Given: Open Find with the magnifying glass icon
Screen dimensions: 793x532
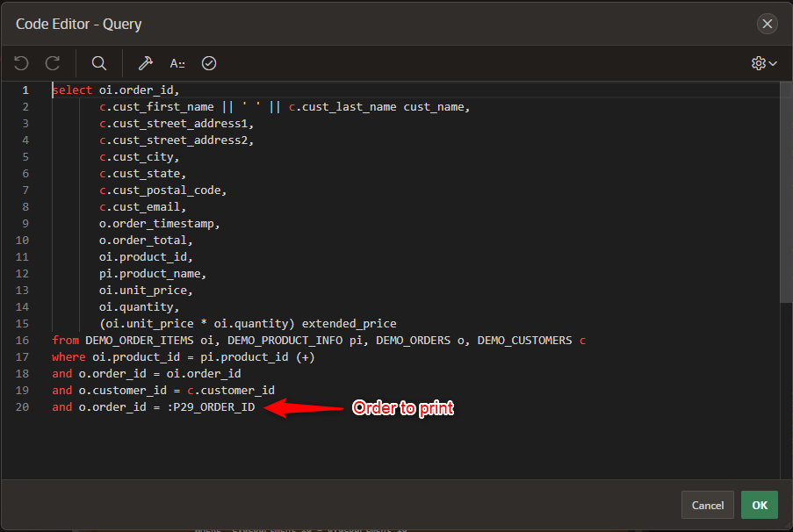Looking at the screenshot, I should point(99,63).
